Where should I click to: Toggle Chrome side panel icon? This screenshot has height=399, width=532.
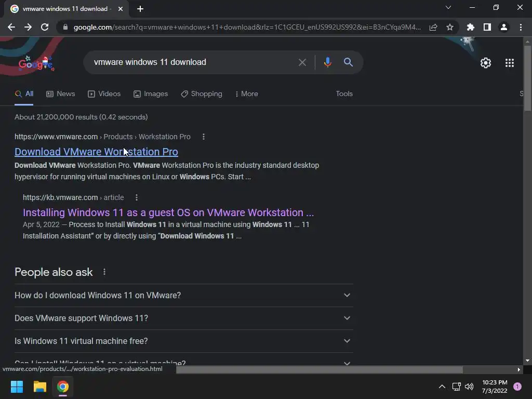click(x=487, y=27)
